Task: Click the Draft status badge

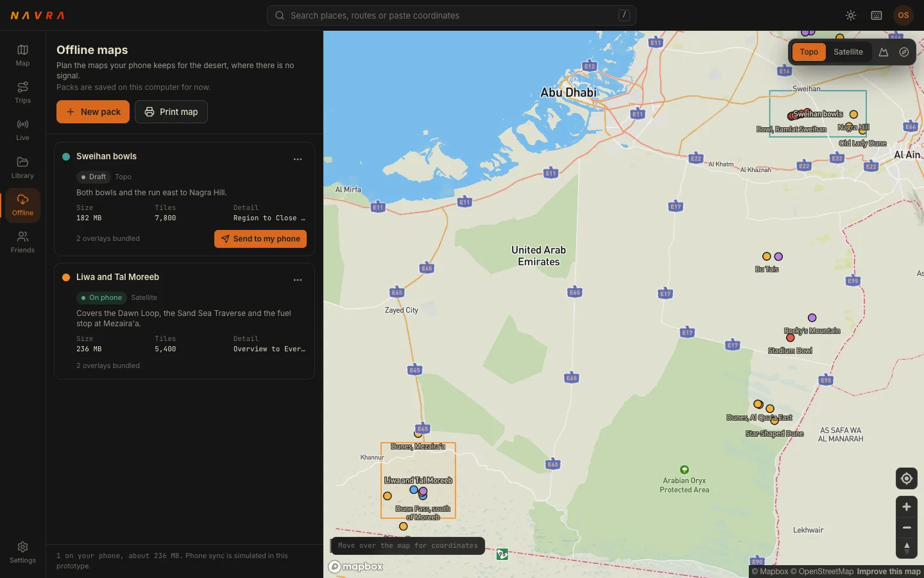Action: click(93, 177)
